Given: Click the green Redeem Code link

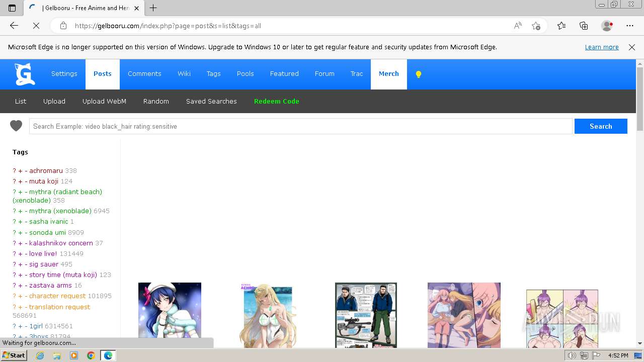Looking at the screenshot, I should pyautogui.click(x=277, y=101).
